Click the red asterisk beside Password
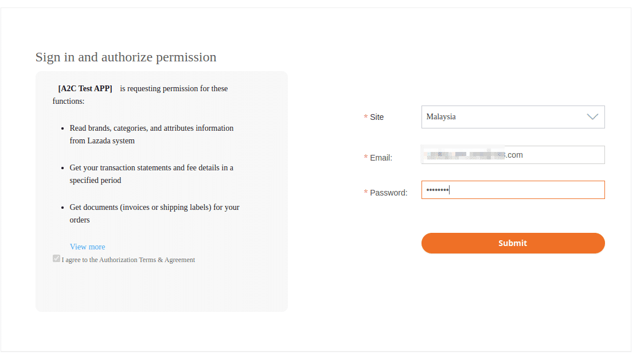644x359 pixels. tap(366, 192)
